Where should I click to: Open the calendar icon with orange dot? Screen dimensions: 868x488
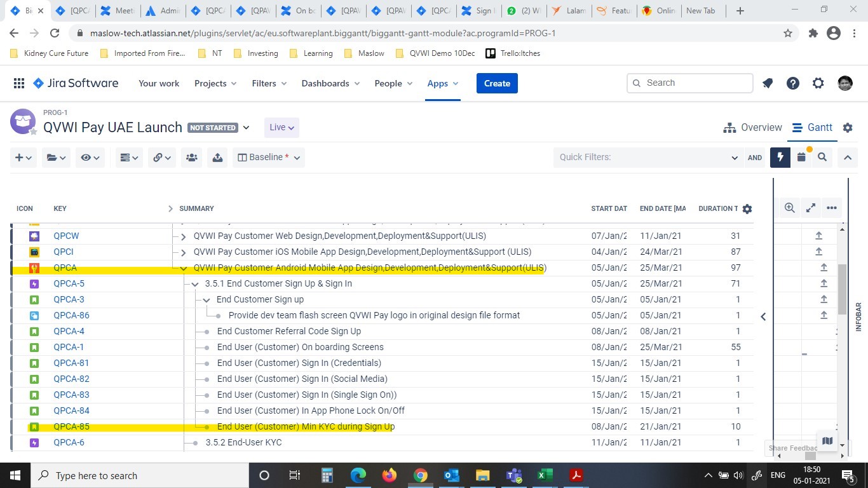click(x=801, y=157)
